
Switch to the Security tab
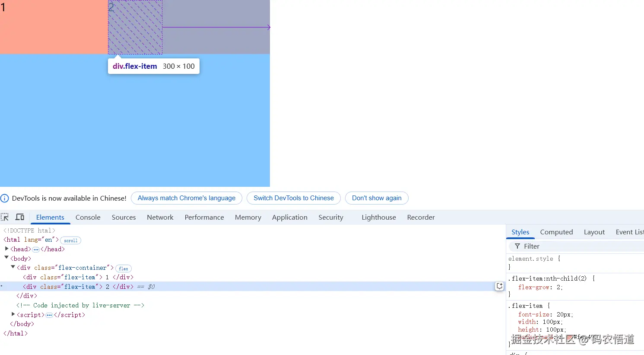(x=331, y=217)
